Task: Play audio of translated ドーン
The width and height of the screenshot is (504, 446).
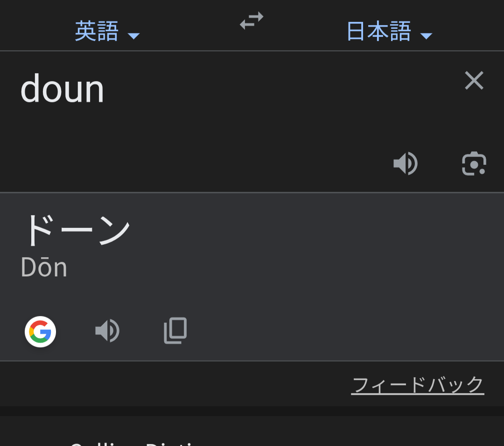Action: pyautogui.click(x=107, y=331)
